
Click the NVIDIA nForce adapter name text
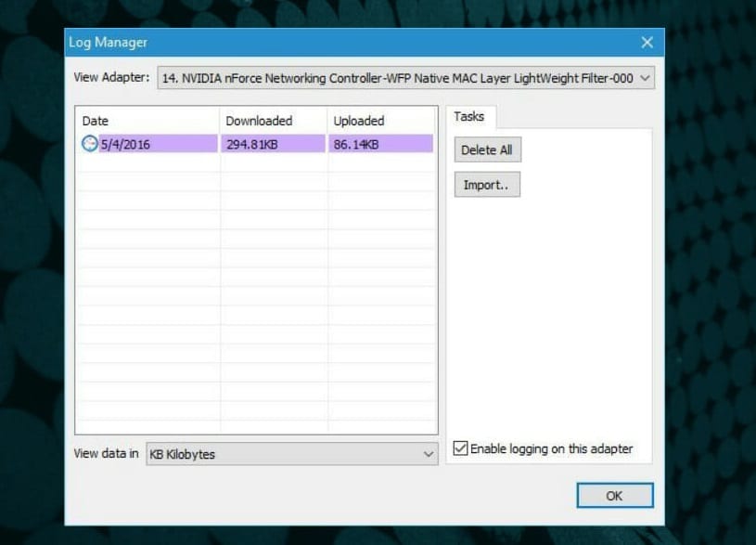(x=399, y=78)
